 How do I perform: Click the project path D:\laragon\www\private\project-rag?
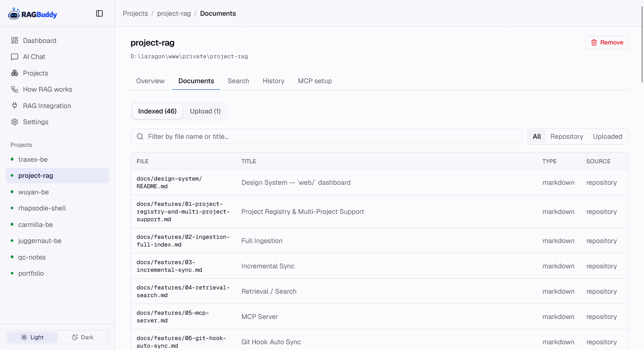pyautogui.click(x=189, y=56)
